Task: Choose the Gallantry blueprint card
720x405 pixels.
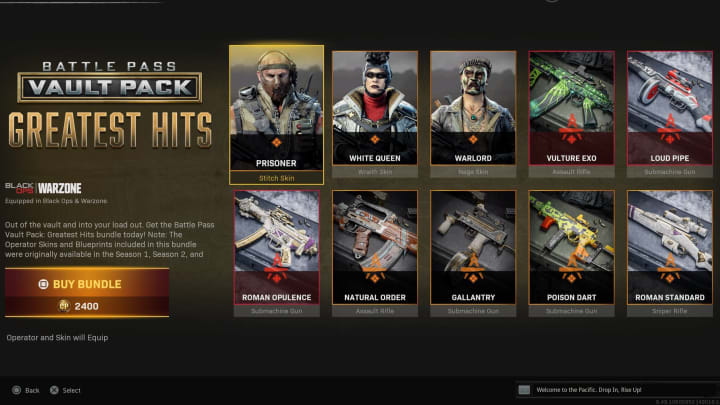Action: click(473, 253)
